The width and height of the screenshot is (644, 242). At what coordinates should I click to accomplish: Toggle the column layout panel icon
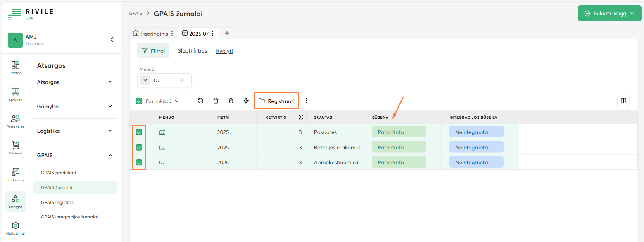[623, 101]
